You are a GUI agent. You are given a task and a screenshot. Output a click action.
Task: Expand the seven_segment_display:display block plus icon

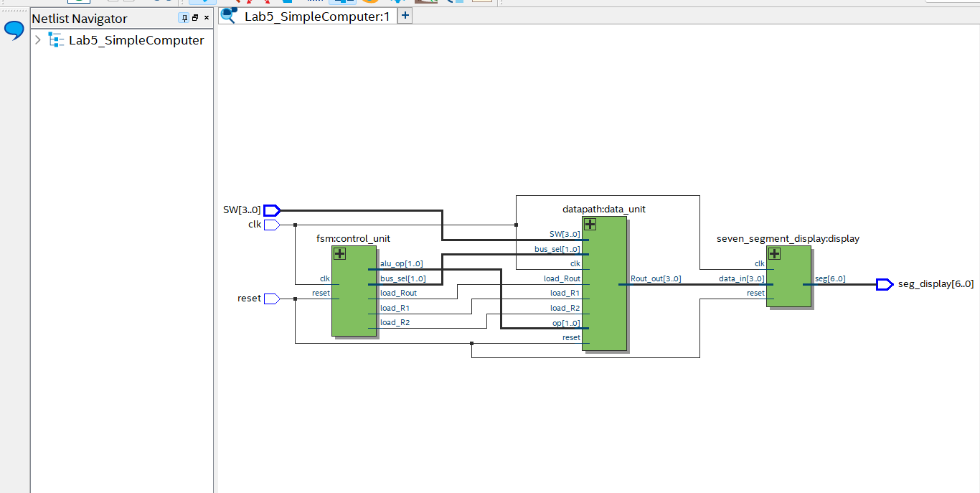click(x=774, y=253)
